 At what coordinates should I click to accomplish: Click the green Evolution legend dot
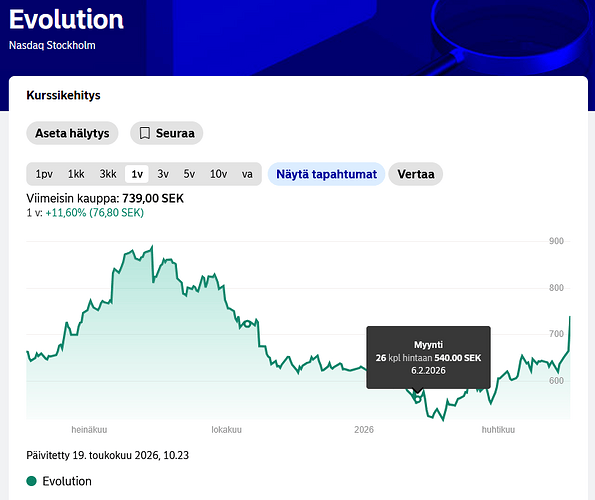31,481
